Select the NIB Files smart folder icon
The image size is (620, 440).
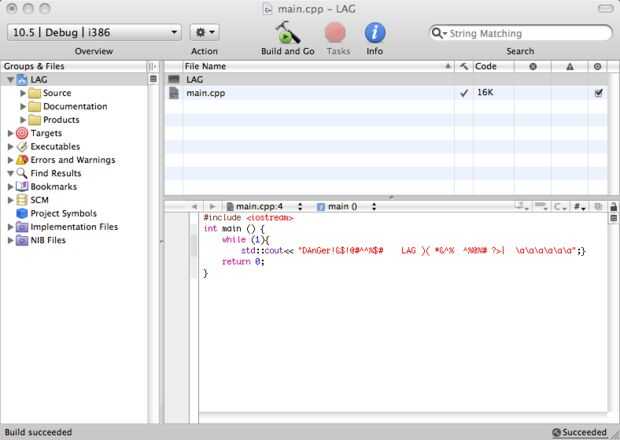pyautogui.click(x=22, y=240)
